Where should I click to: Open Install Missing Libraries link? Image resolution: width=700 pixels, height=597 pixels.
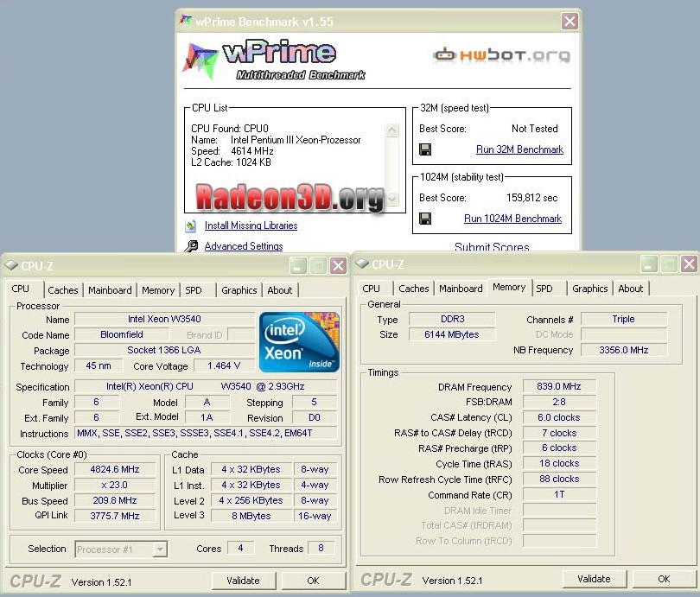(x=251, y=225)
